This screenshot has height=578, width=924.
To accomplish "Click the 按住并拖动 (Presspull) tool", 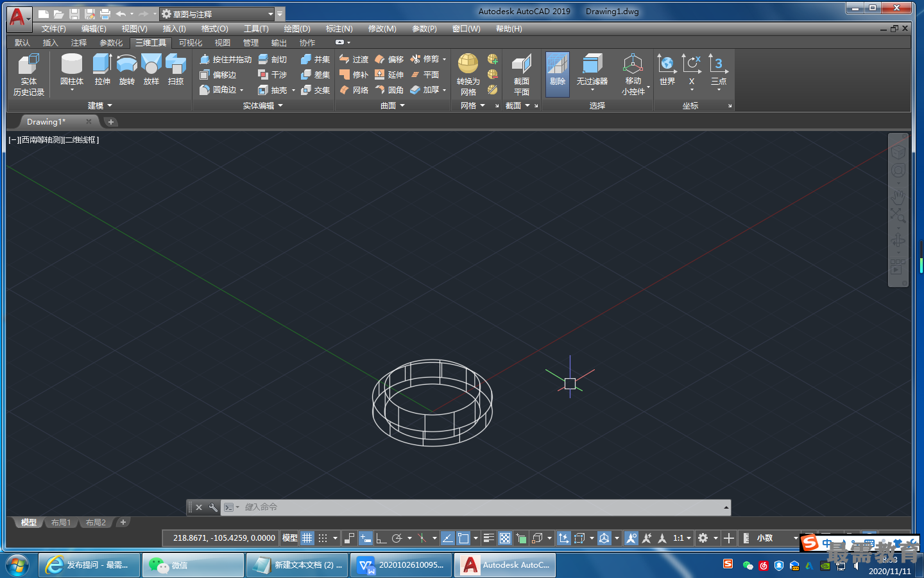I will pyautogui.click(x=225, y=59).
